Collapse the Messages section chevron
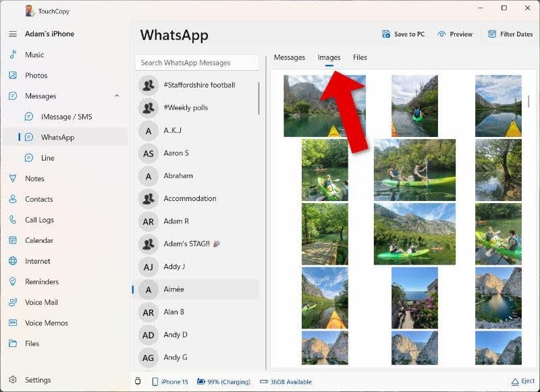This screenshot has height=392, width=540. pos(117,96)
